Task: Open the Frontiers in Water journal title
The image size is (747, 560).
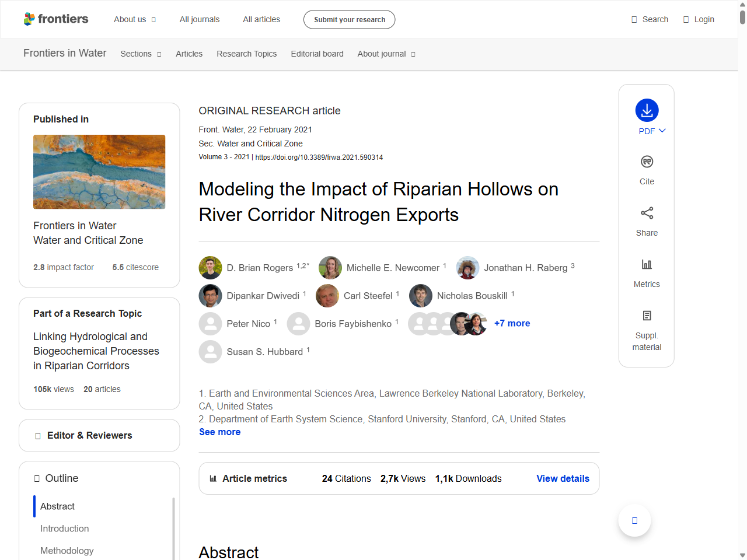Action: (x=65, y=53)
